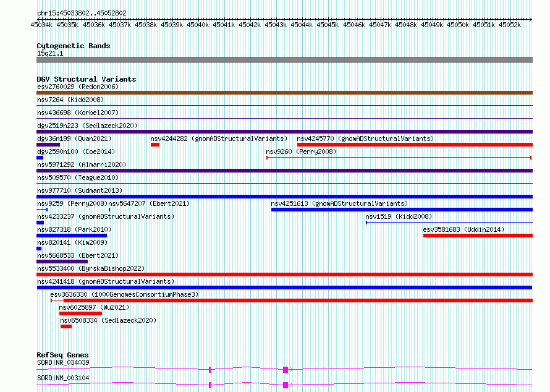Image resolution: width=550 pixels, height=392 pixels.
Task: Open the esv3581683 (Uddin2014) variant label
Action: click(x=463, y=229)
